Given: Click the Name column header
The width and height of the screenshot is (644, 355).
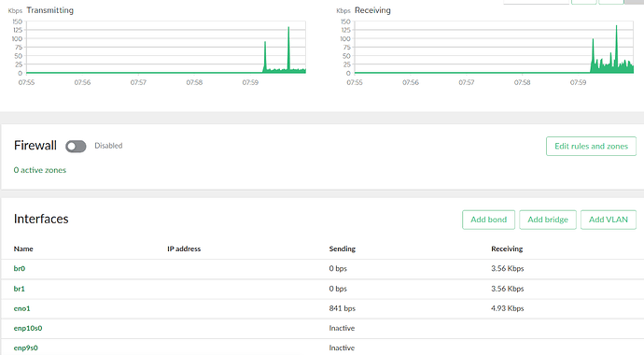Looking at the screenshot, I should coord(23,249).
